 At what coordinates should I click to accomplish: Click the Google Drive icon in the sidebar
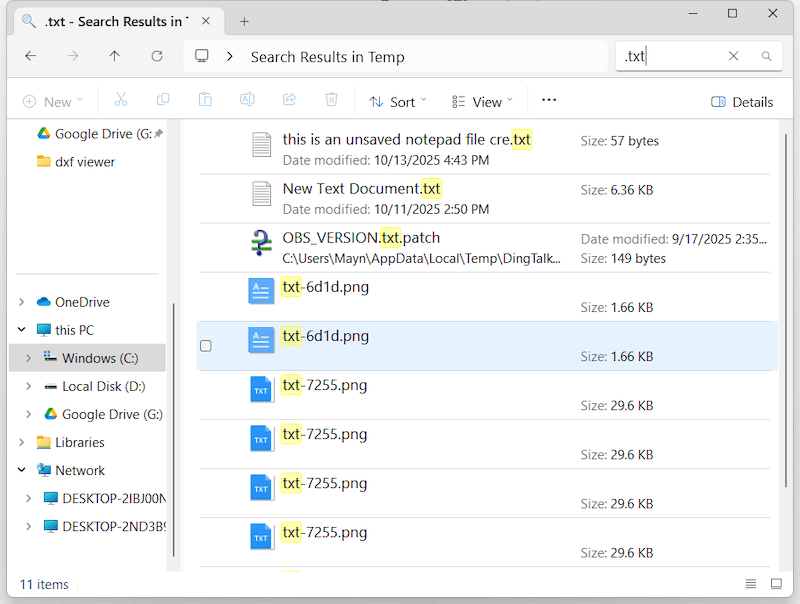click(43, 133)
